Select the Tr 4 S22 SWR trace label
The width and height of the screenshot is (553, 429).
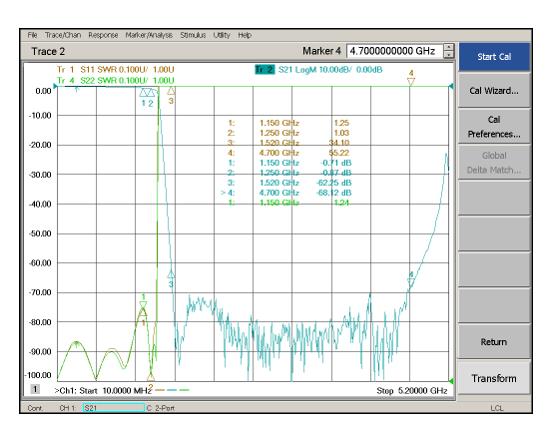click(116, 80)
